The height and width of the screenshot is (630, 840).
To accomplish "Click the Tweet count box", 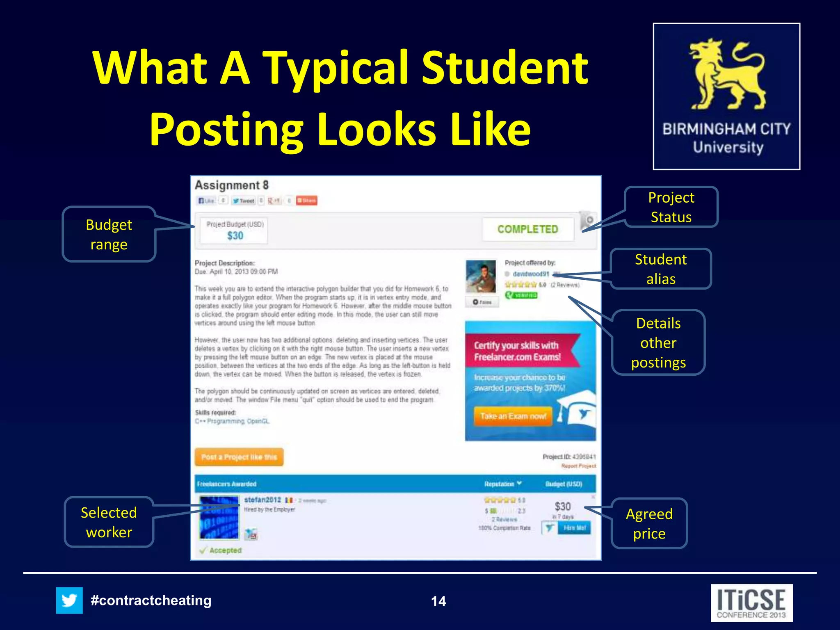I will tap(261, 201).
